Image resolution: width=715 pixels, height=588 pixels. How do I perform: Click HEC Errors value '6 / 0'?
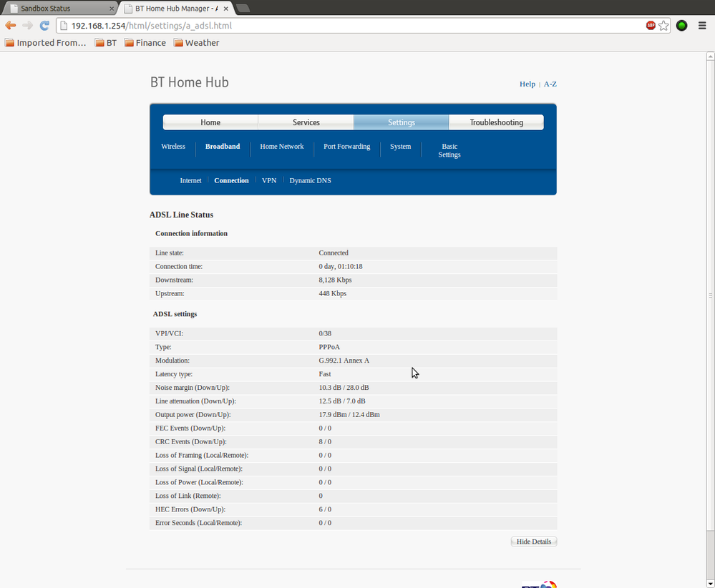tap(325, 509)
